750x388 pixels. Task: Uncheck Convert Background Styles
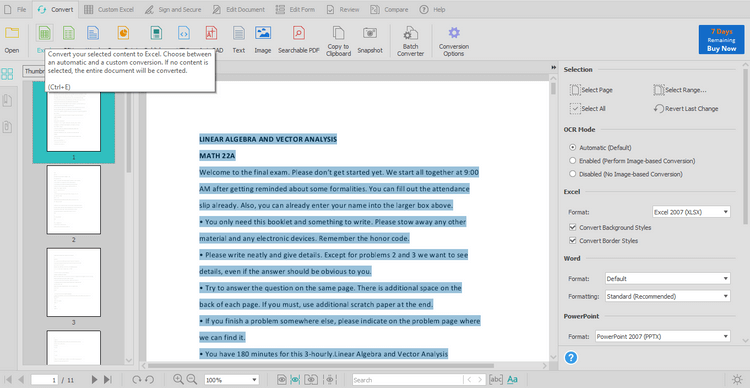tap(573, 227)
